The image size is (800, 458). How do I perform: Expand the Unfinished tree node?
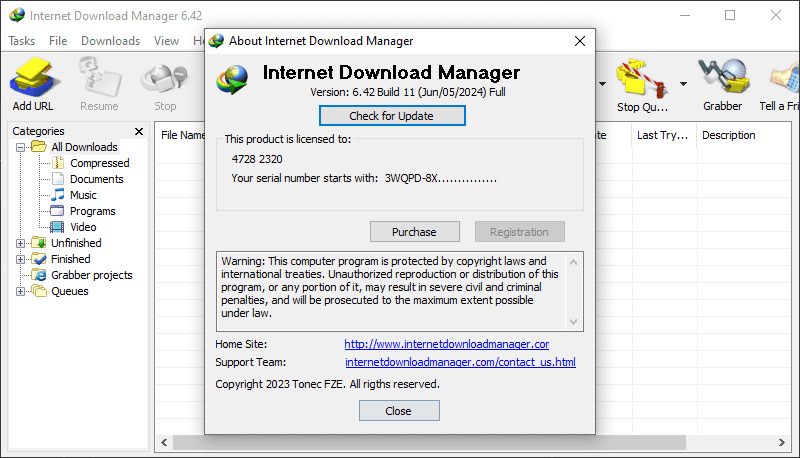click(21, 243)
